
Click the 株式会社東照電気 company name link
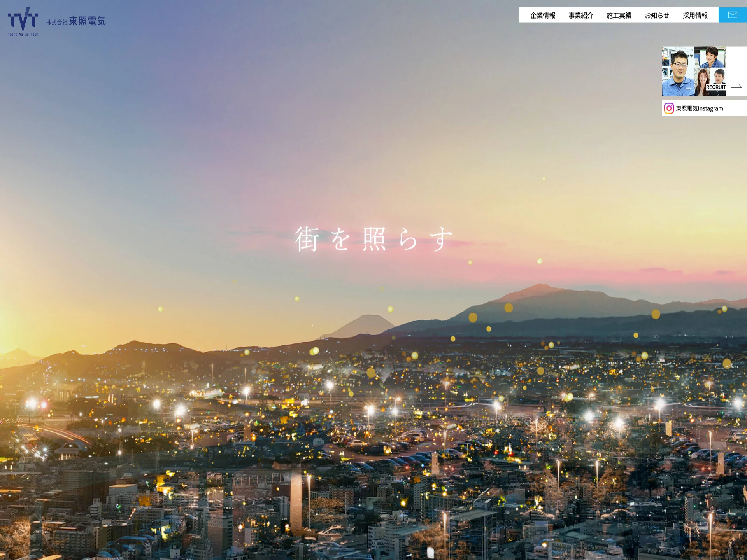[76, 21]
